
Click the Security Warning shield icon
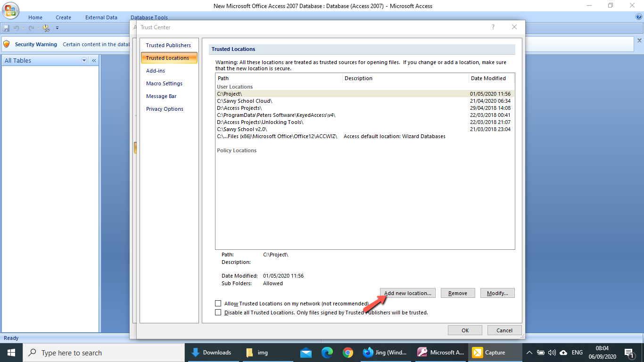[7, 44]
